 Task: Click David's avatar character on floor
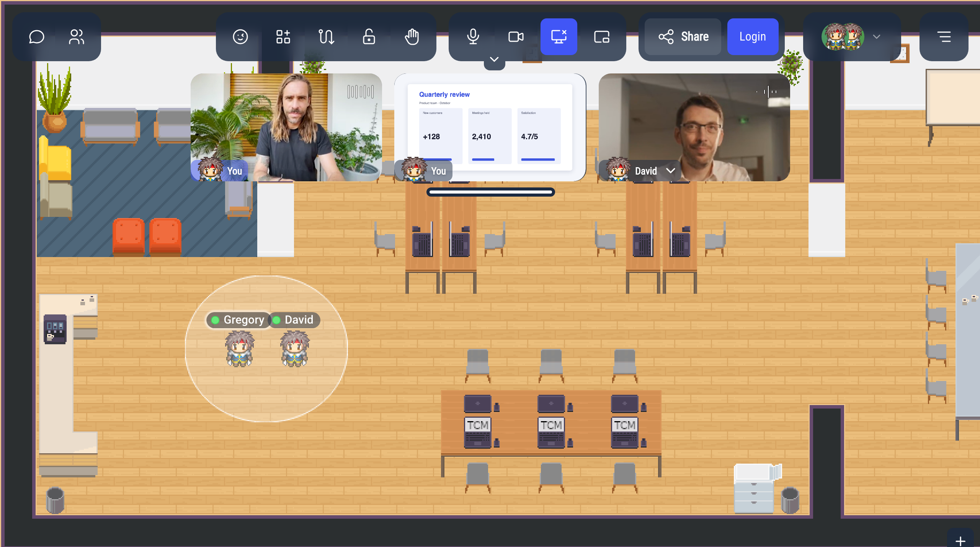[295, 349]
